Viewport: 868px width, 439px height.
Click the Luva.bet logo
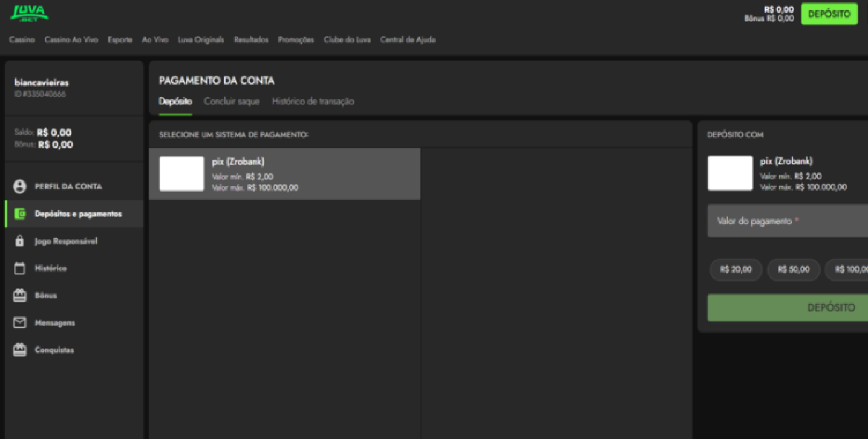pos(28,14)
